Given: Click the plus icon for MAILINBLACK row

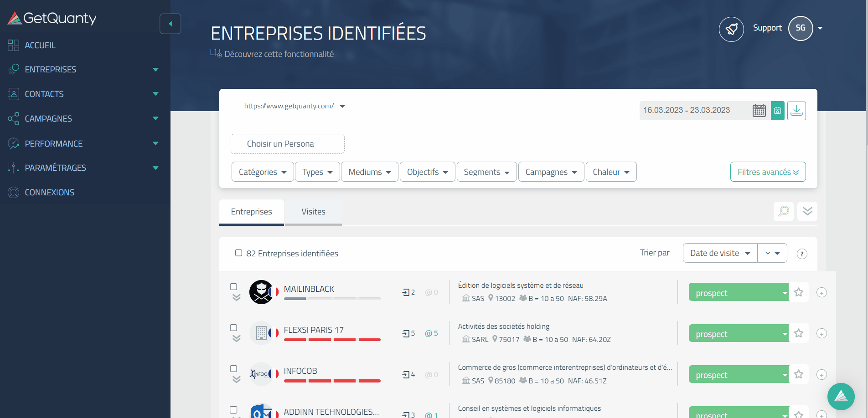Looking at the screenshot, I should (821, 293).
